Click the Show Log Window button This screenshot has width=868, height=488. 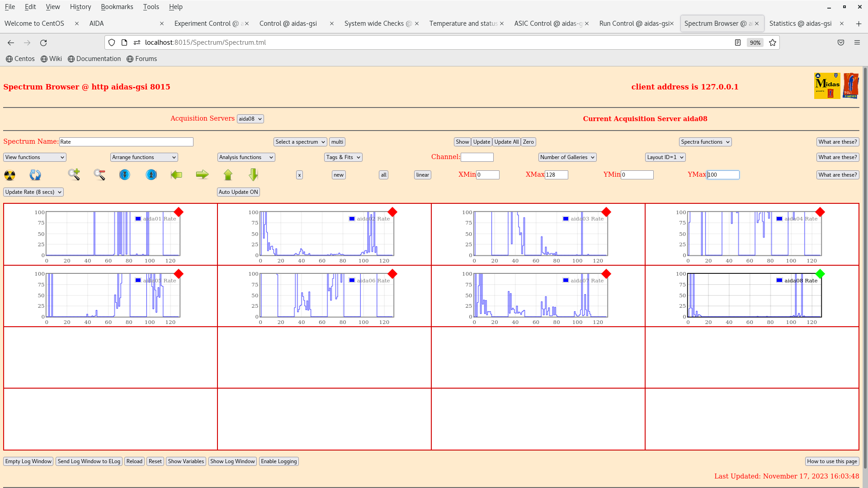click(x=232, y=461)
